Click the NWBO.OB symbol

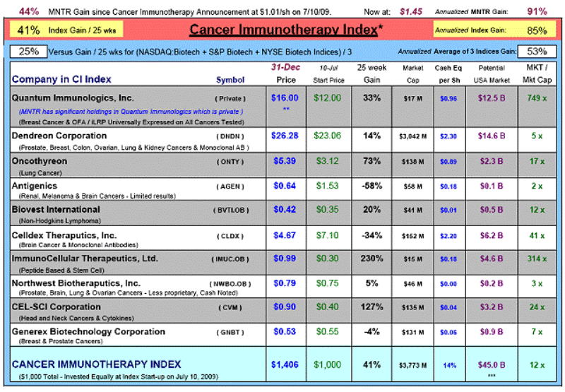coord(230,284)
